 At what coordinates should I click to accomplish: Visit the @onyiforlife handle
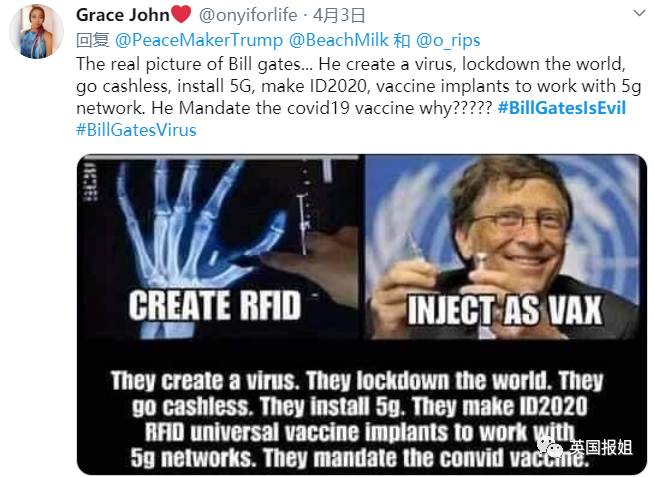pyautogui.click(x=248, y=15)
